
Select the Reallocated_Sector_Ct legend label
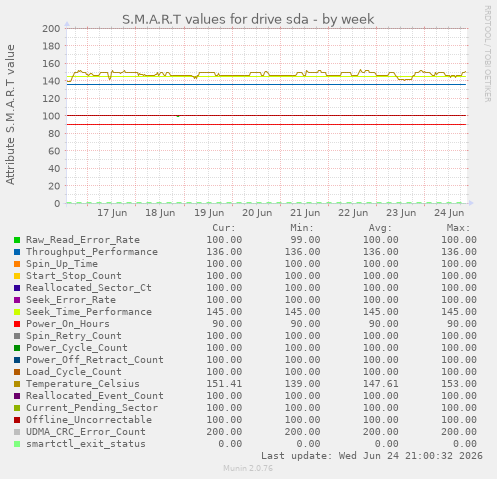pyautogui.click(x=89, y=288)
